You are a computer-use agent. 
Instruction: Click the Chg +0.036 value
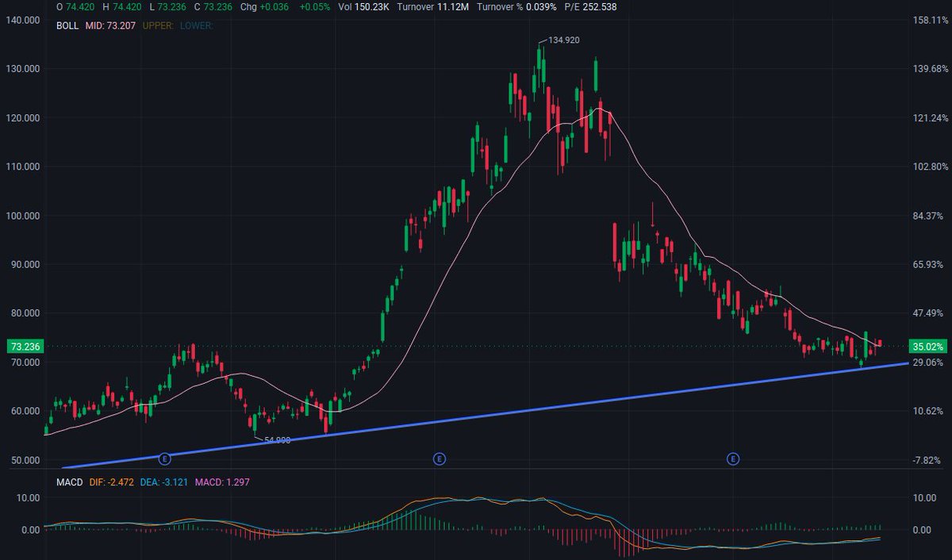265,7
